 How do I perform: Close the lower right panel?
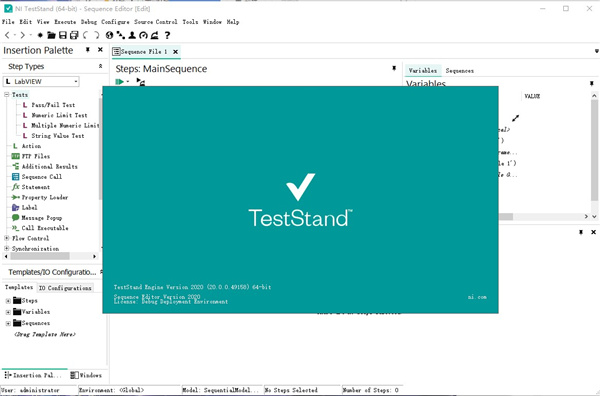pos(593,232)
